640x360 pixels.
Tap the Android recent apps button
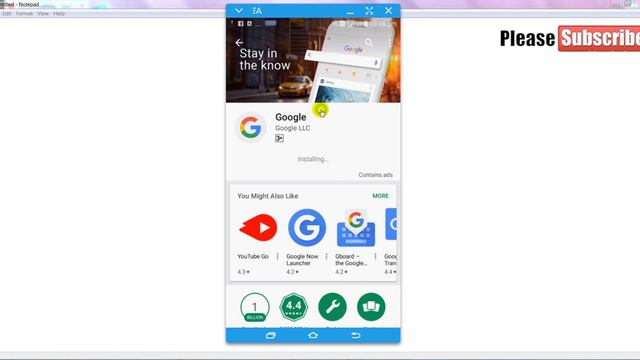tap(271, 336)
